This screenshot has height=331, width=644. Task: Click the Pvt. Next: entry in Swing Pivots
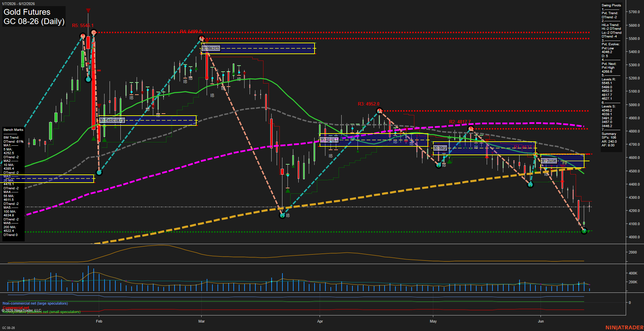point(609,64)
